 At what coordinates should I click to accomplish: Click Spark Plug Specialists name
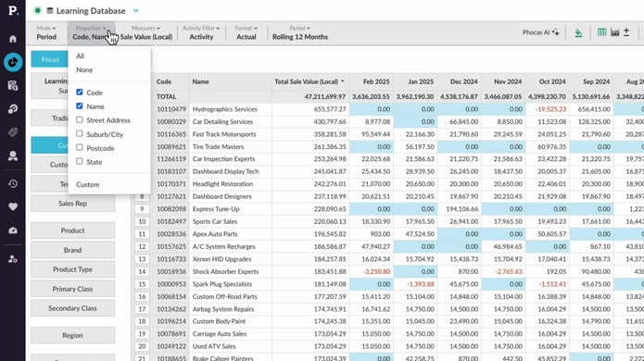click(x=222, y=284)
